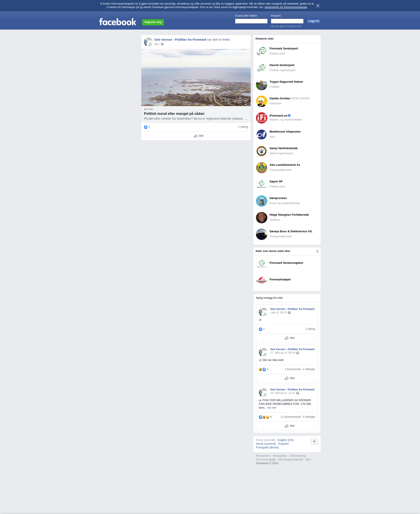Click the Logg inn button

pos(313,21)
